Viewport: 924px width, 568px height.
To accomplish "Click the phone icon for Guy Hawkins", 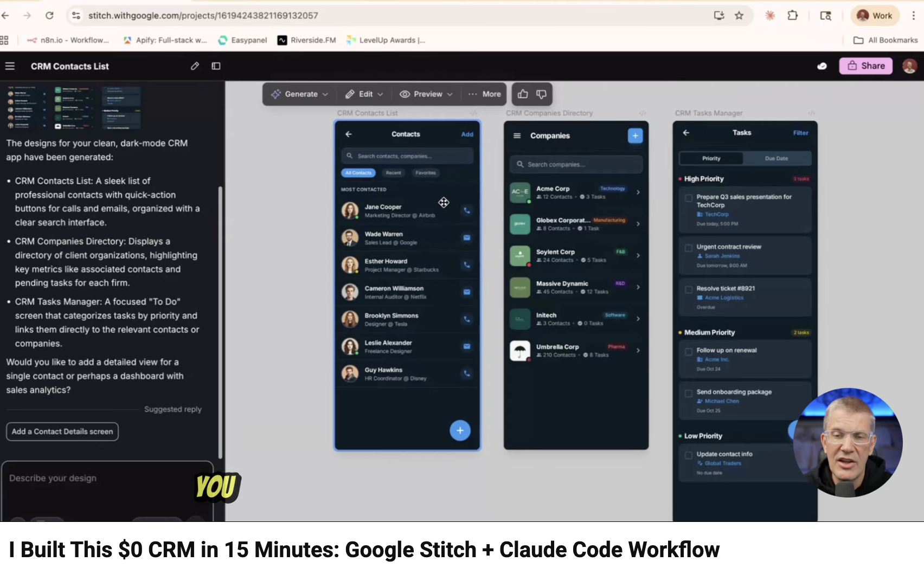I will (x=466, y=373).
